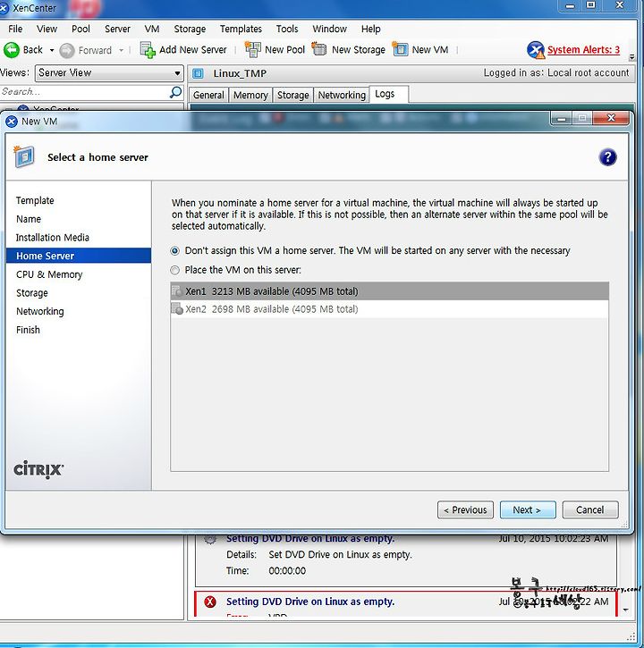Click the search magnifier icon
The image size is (644, 648).
coord(175,92)
